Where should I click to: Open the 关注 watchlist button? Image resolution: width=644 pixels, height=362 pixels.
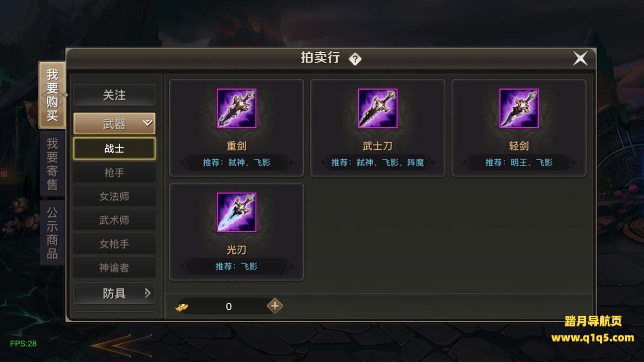(115, 95)
